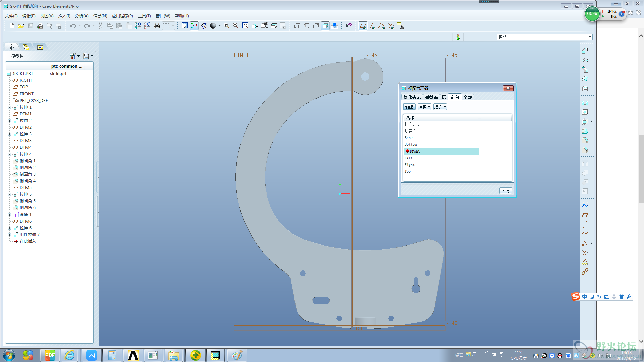Open the 视图(V) menu

tap(47, 16)
